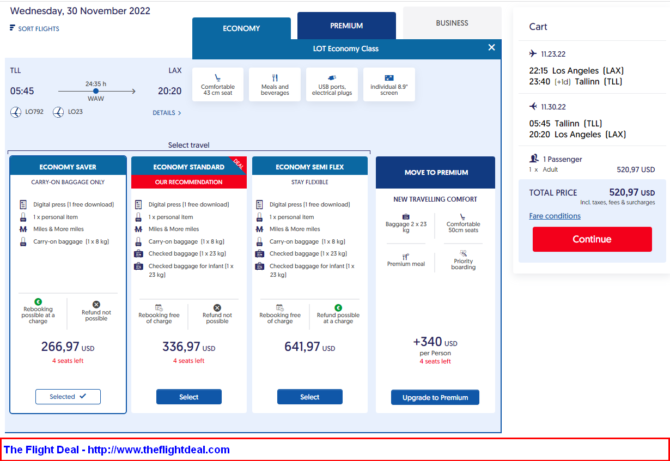Screen dimensions: 670x461
Task: Click the +340 USD per person price
Action: pyautogui.click(x=435, y=342)
